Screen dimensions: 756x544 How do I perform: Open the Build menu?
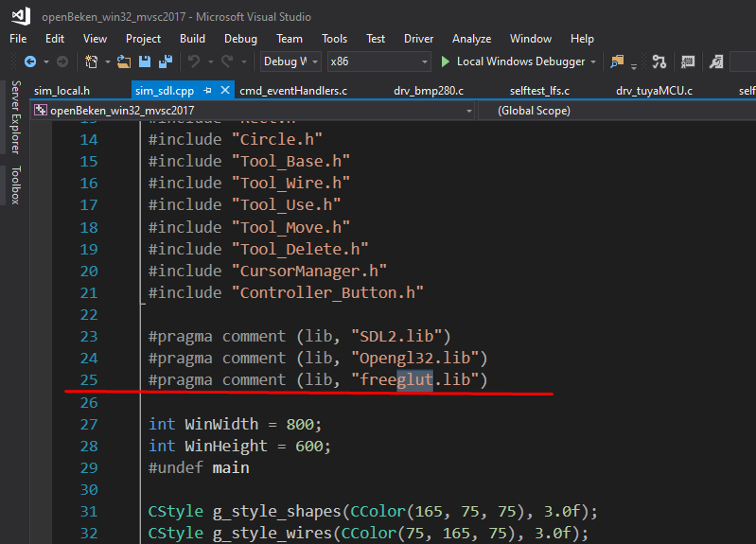(192, 39)
